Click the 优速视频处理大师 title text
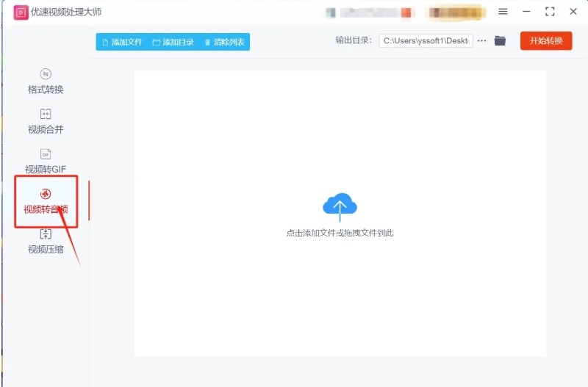The width and height of the screenshot is (588, 387). coord(66,12)
